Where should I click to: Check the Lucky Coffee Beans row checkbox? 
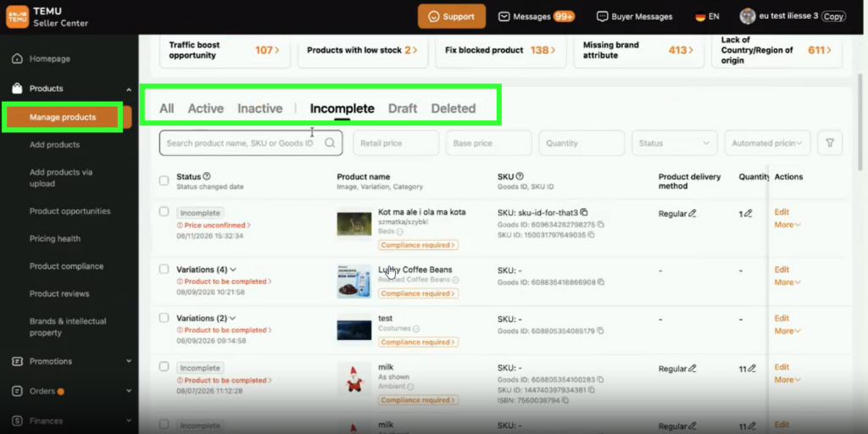click(164, 269)
